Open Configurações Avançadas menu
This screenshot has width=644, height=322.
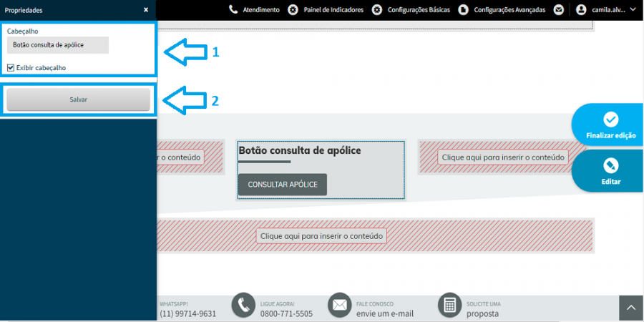click(509, 10)
